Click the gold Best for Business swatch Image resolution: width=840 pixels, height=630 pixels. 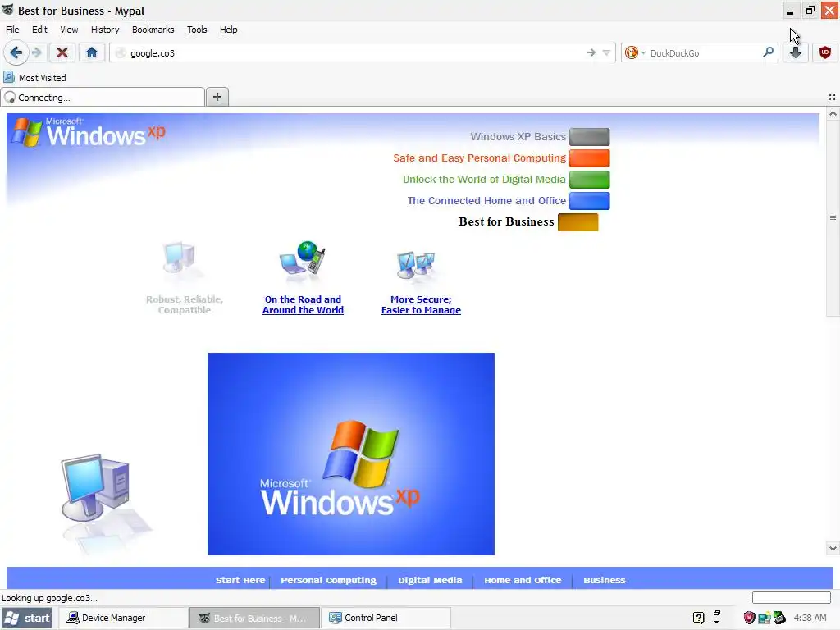(x=577, y=221)
